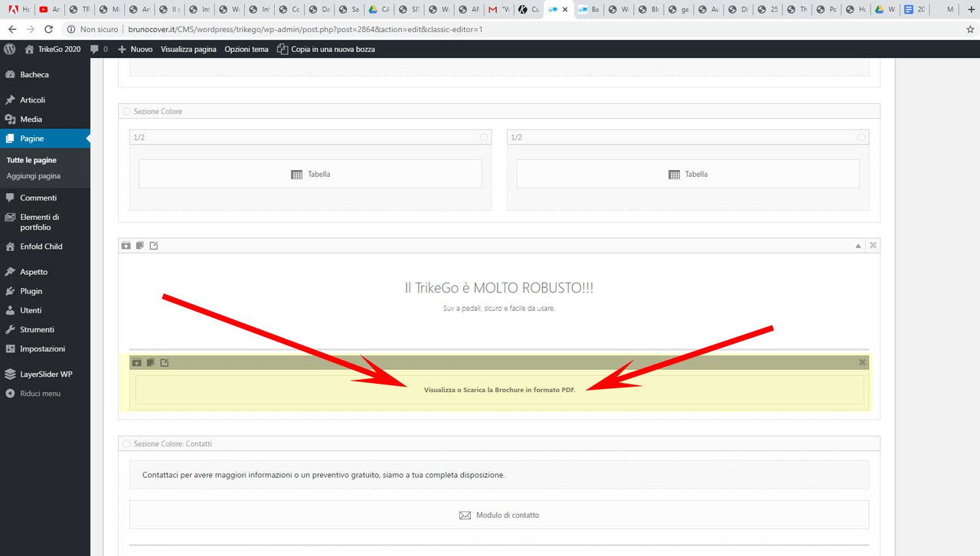Click Copia in una nuova bozza
Image resolution: width=980 pixels, height=556 pixels.
pyautogui.click(x=325, y=49)
